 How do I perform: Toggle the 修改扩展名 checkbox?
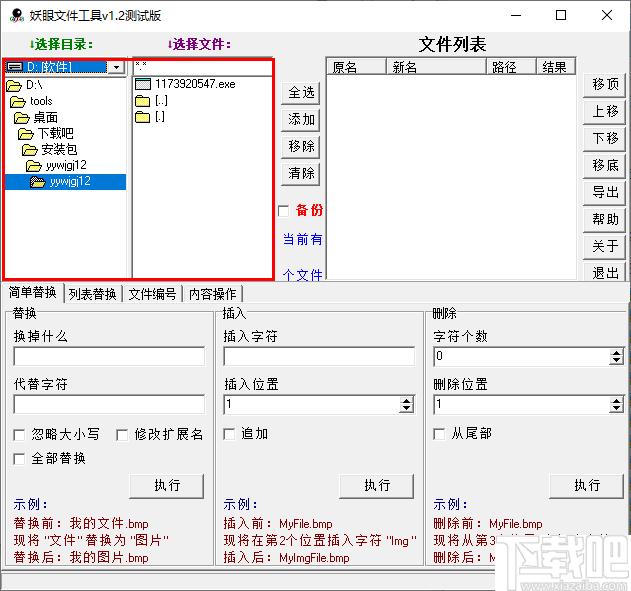coord(122,434)
